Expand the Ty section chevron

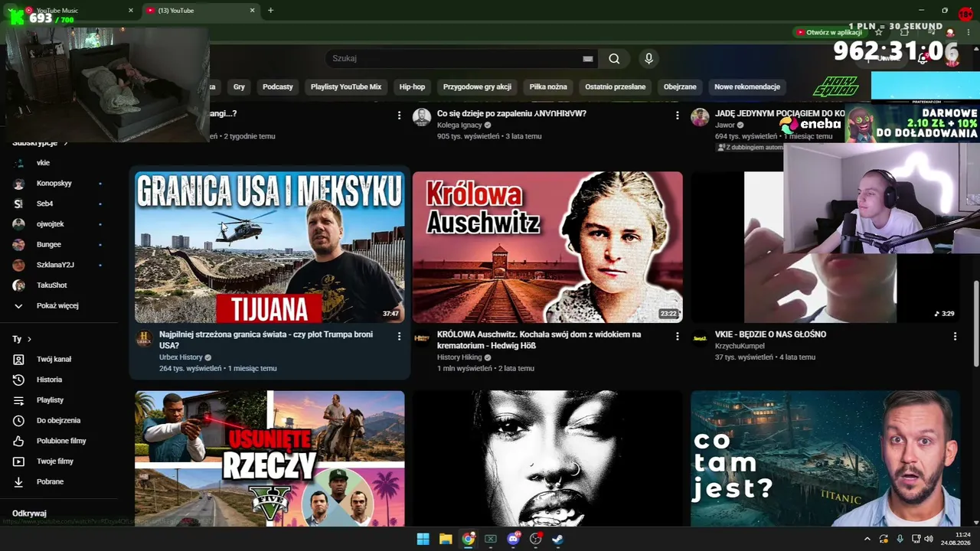point(30,339)
